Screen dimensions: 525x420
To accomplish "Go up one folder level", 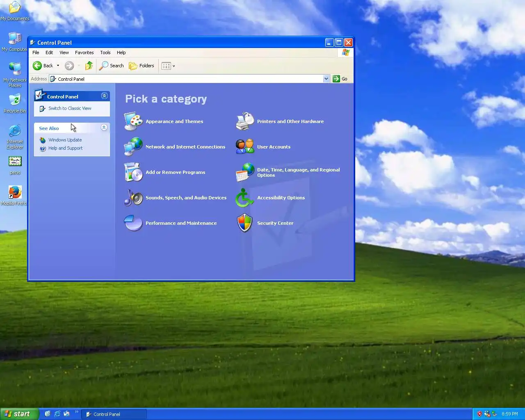I will click(x=89, y=66).
